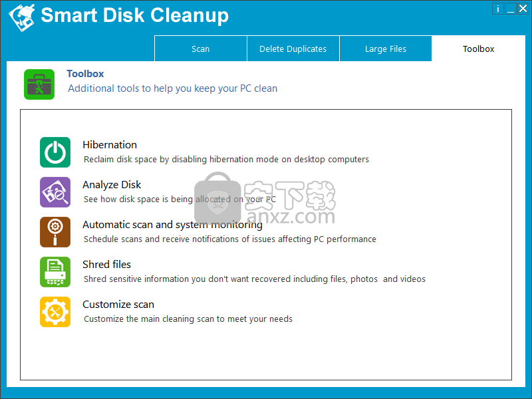532x399 pixels.
Task: Open the yellow Customize scan gear icon
Action: click(x=55, y=312)
